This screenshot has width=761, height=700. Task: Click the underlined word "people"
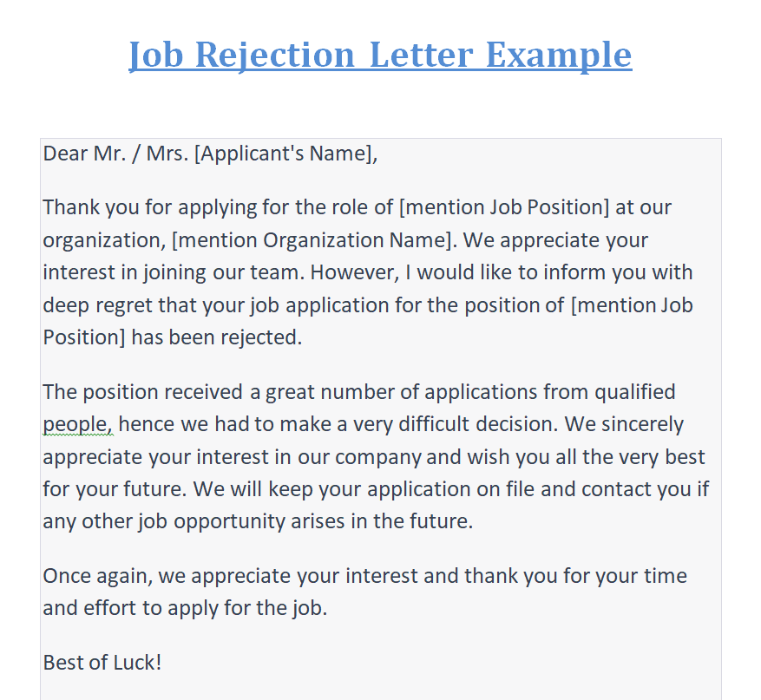click(x=76, y=425)
